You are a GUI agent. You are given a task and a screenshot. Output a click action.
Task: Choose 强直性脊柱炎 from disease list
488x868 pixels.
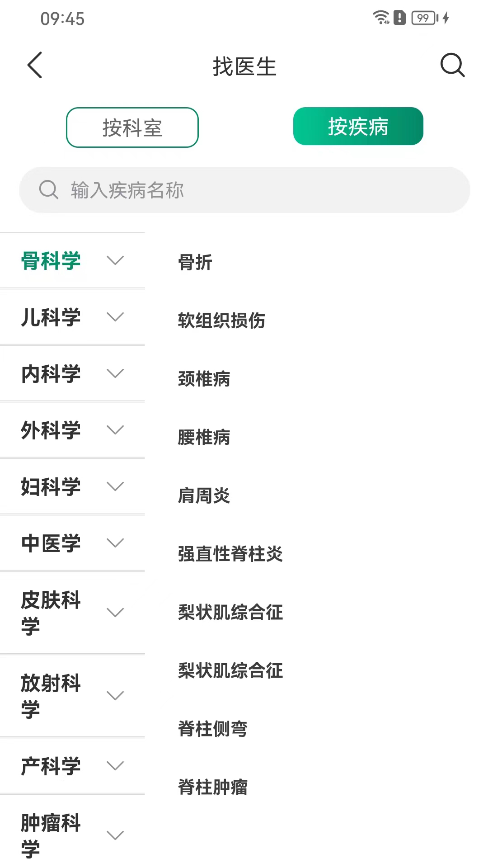[x=230, y=554]
